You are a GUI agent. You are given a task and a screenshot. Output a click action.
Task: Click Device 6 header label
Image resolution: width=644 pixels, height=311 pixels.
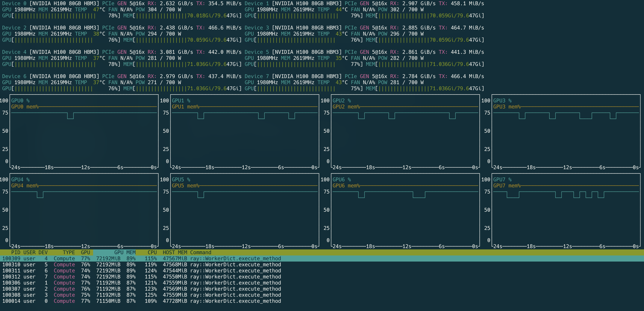(14, 76)
